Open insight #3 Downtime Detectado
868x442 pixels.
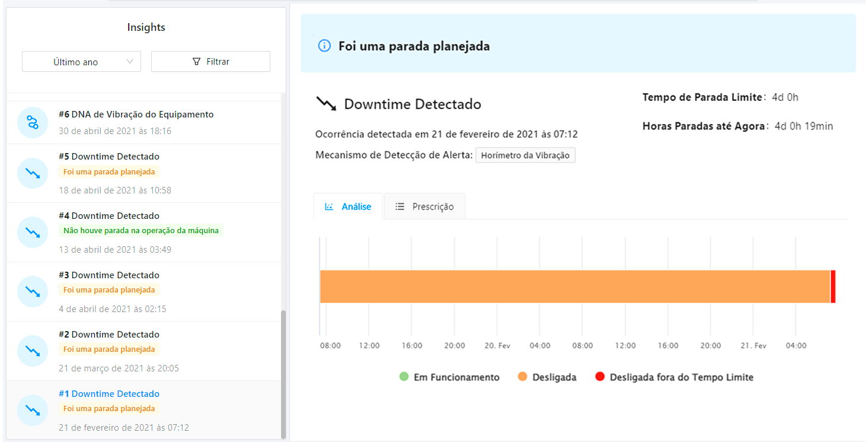tap(143, 292)
